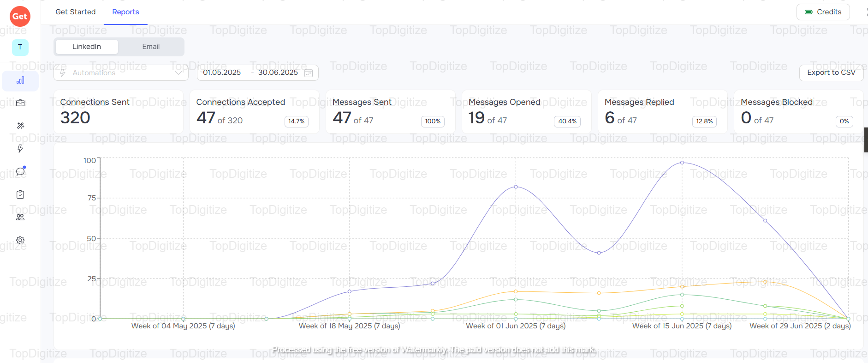Expand the Automations dropdown

point(121,73)
